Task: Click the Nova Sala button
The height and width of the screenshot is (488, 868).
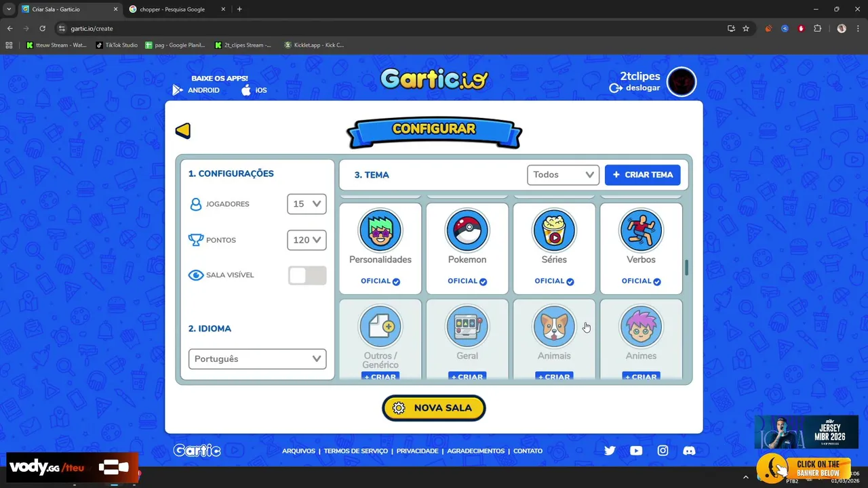Action: pos(434,408)
